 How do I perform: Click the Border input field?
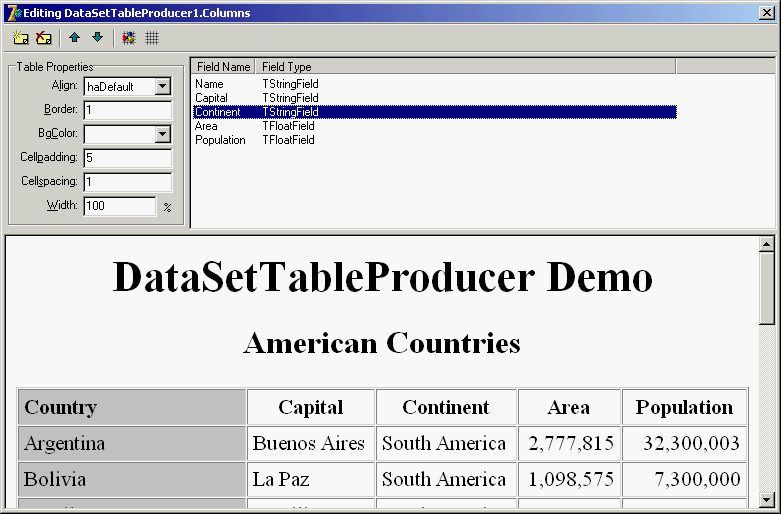(127, 110)
